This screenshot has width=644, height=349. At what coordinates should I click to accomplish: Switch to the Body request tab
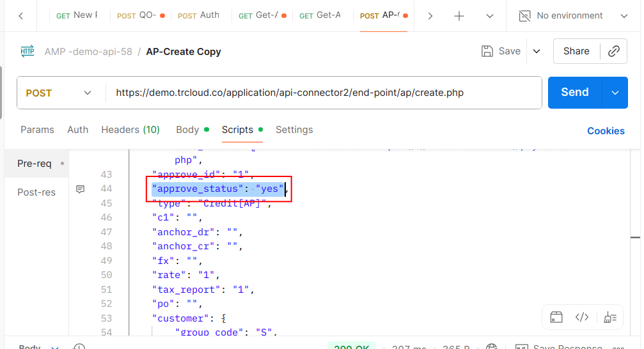pos(187,130)
